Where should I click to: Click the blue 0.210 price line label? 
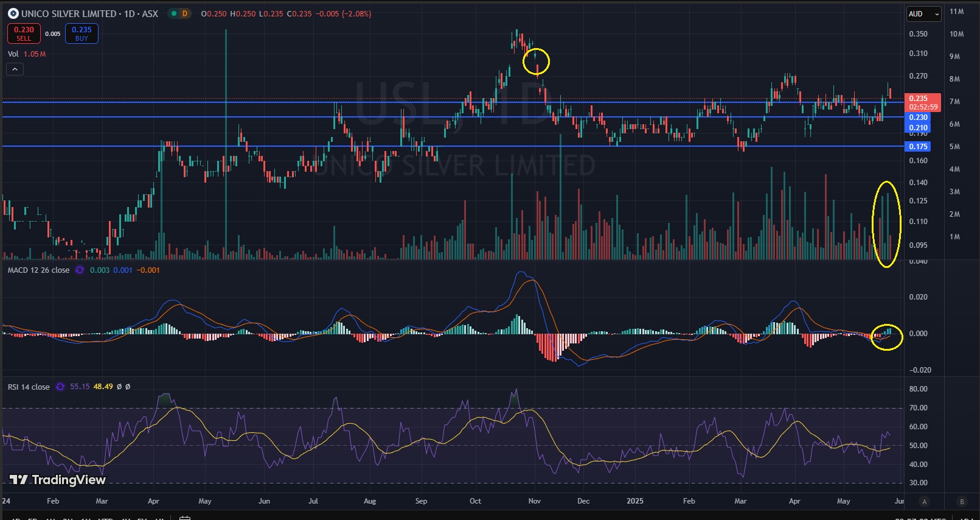(x=918, y=128)
